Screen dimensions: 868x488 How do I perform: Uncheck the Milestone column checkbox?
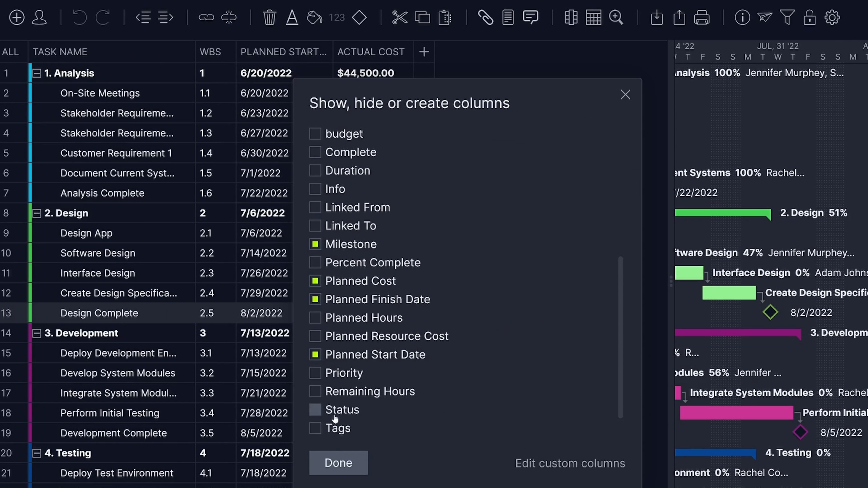click(x=315, y=244)
